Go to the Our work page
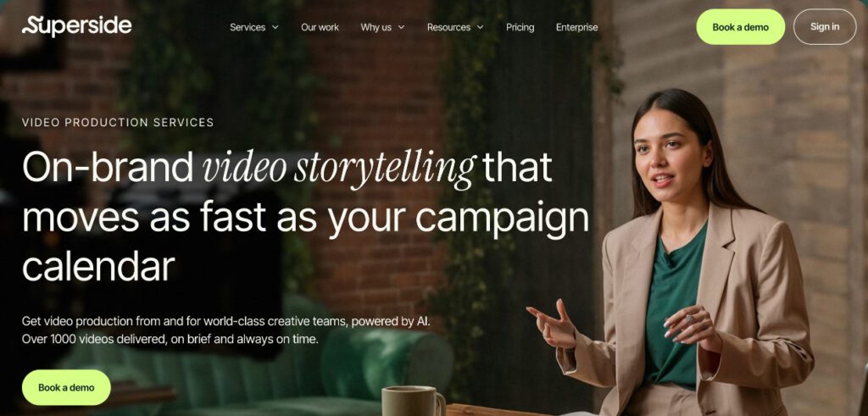 point(320,27)
